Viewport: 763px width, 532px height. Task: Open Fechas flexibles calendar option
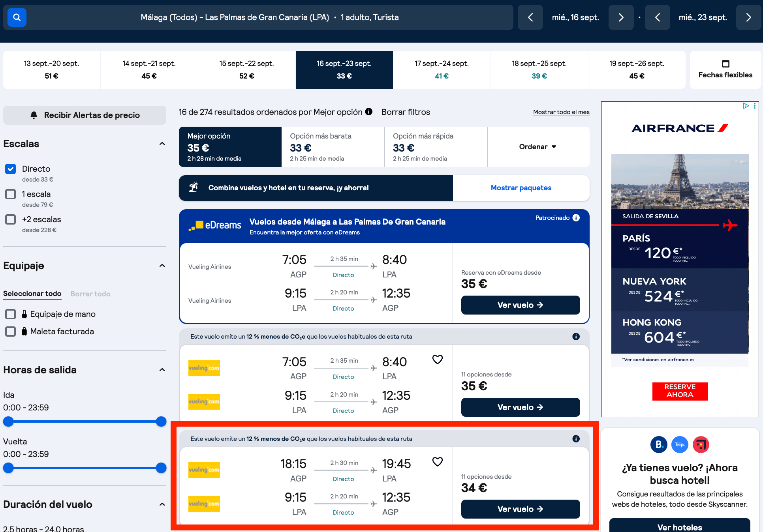[725, 69]
